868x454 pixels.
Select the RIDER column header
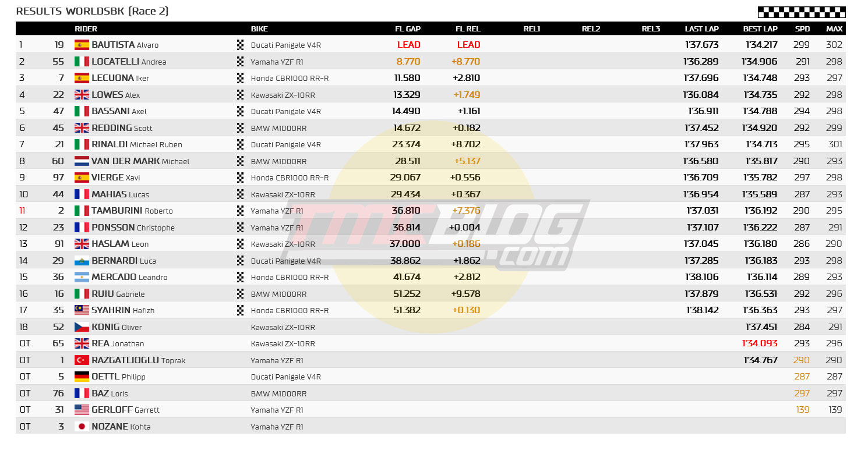[86, 29]
